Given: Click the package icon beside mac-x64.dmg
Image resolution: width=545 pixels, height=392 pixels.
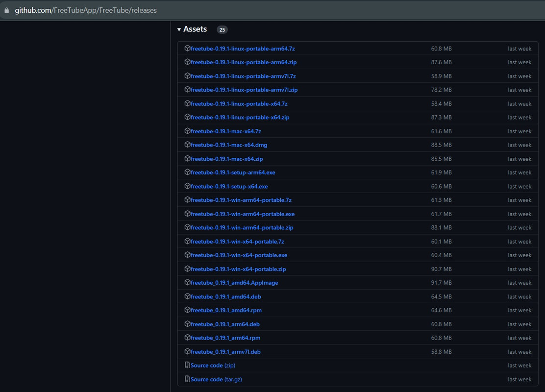Looking at the screenshot, I should [187, 144].
